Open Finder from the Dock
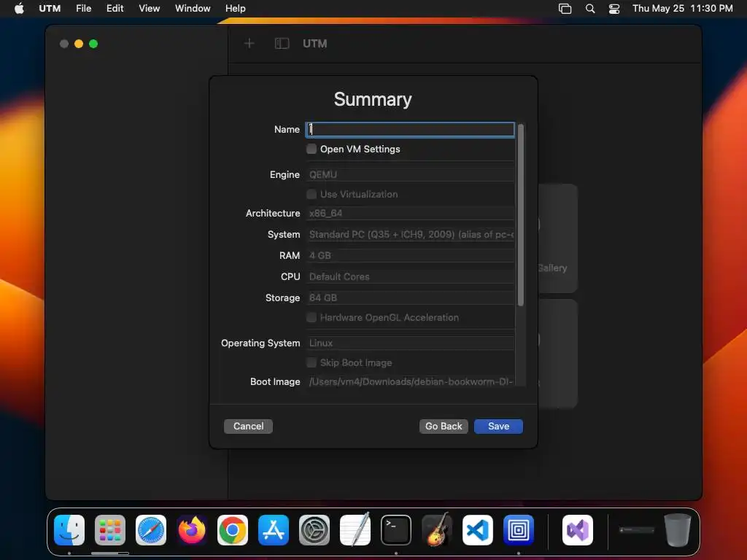The image size is (747, 560). [69, 530]
